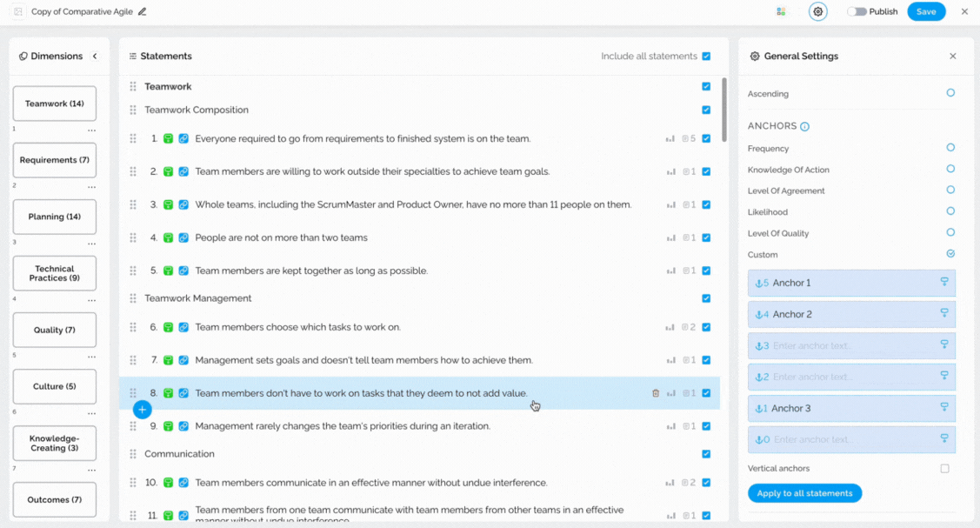Open the more options dots under Knowledge-Creating

92,470
